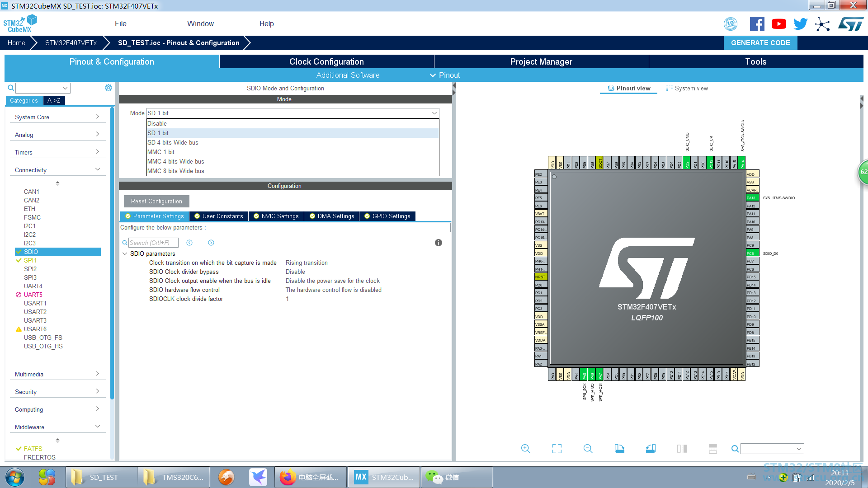Screen dimensions: 868x488
Task: Open the File menu
Action: [121, 23]
